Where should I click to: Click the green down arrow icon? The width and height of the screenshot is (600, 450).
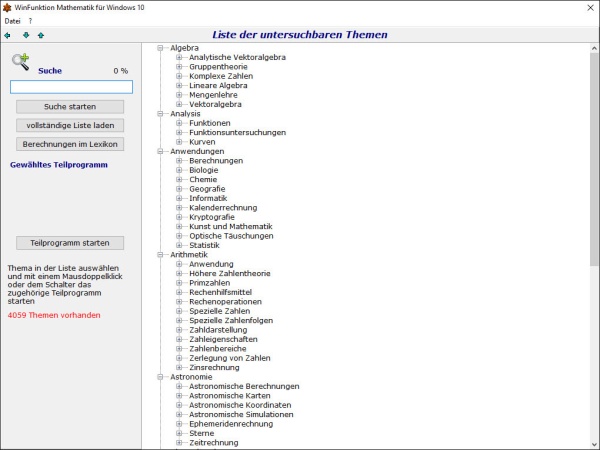coord(26,35)
